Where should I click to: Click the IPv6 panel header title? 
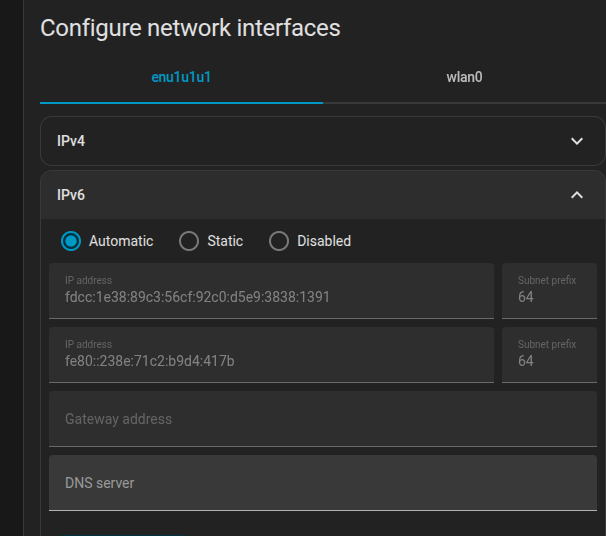(x=71, y=195)
